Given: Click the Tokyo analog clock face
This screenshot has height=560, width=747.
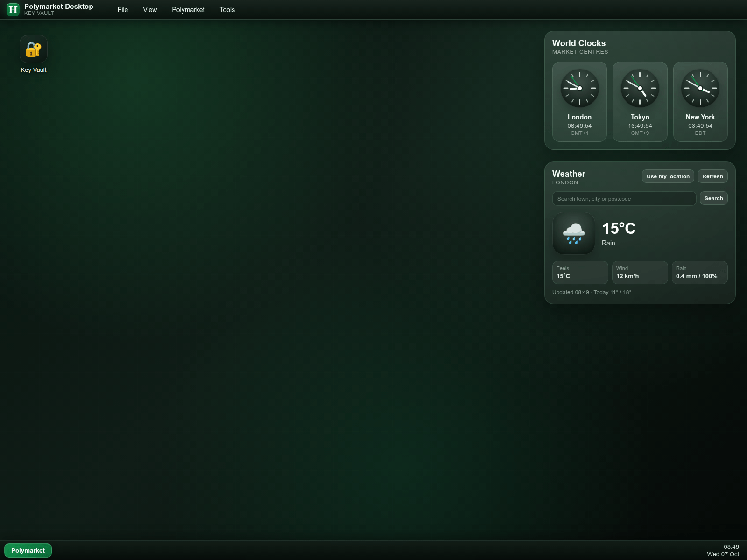Looking at the screenshot, I should pos(640,88).
